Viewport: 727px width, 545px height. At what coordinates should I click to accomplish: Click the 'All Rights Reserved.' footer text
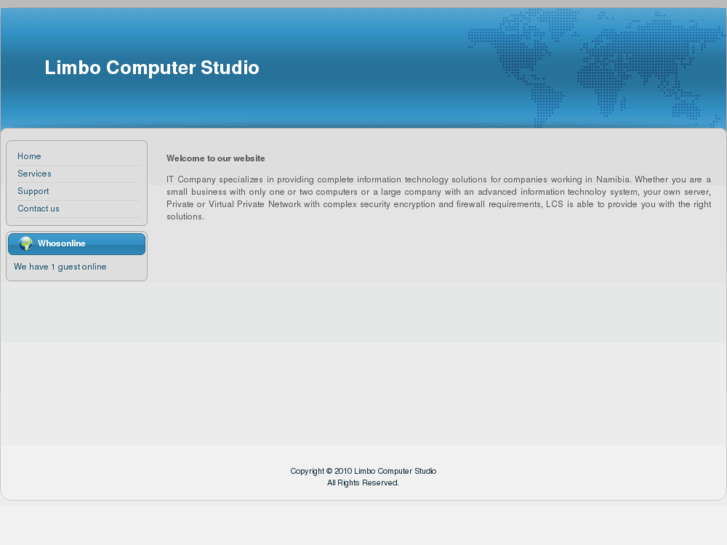pyautogui.click(x=363, y=483)
